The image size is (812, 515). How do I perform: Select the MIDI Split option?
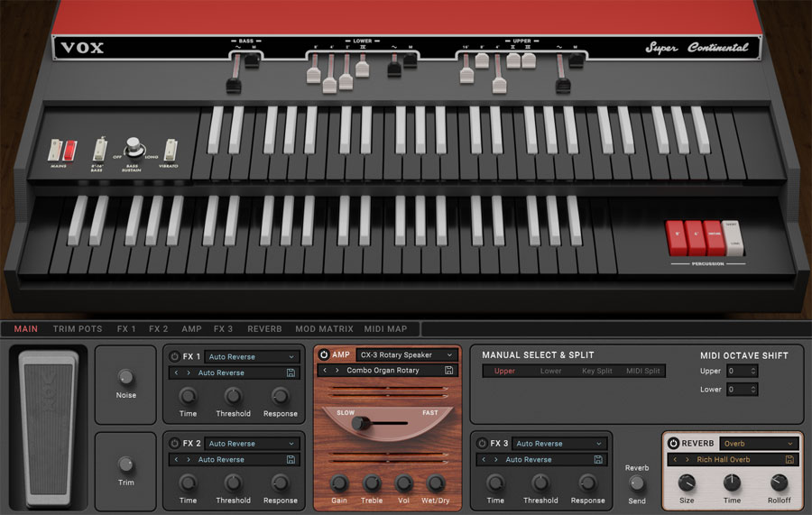(x=642, y=371)
